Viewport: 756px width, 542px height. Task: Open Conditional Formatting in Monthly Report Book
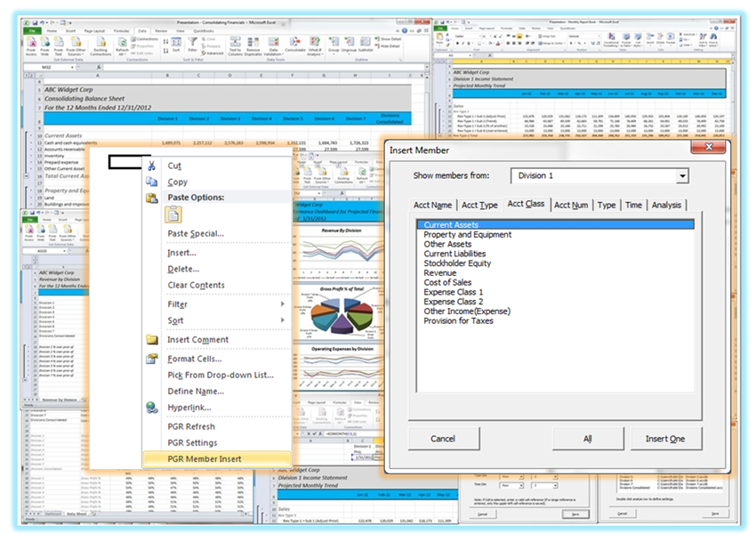(x=611, y=39)
